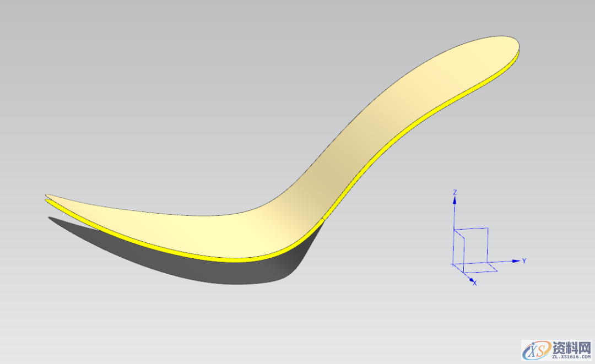This screenshot has height=364, width=595.
Task: Click the blue Z axis label
Action: [x=455, y=192]
